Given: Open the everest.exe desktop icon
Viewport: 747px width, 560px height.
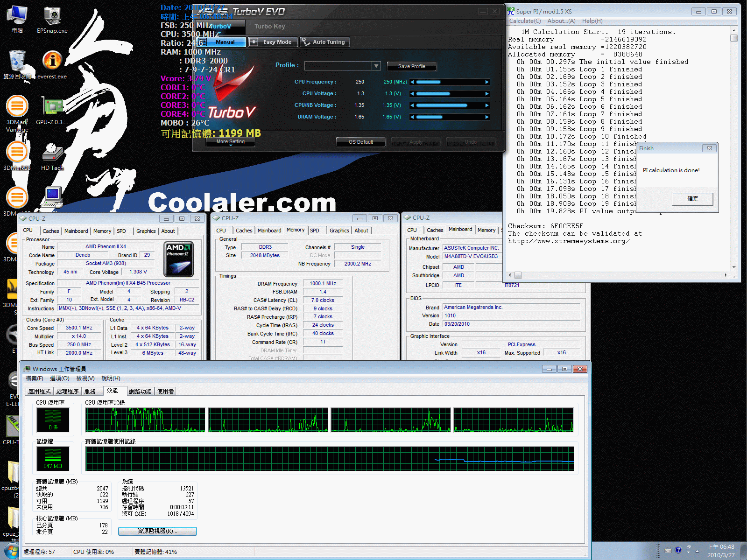Looking at the screenshot, I should 52,64.
